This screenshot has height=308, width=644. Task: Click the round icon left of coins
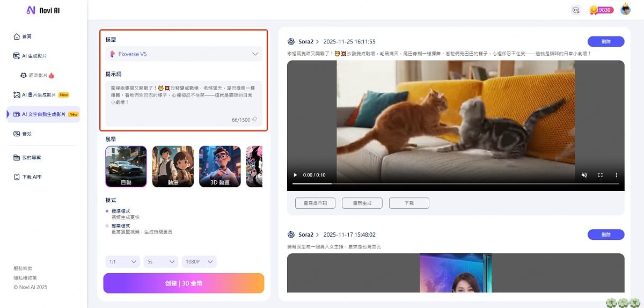pos(576,10)
